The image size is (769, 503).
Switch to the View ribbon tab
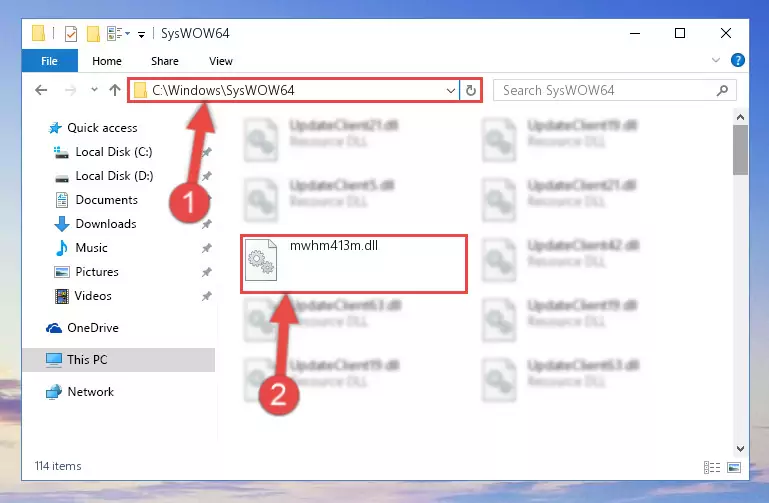click(221, 61)
